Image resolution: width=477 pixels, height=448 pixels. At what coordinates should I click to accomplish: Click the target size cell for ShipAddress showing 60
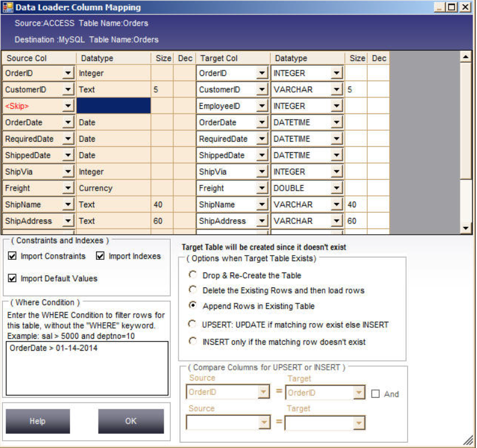pos(356,221)
